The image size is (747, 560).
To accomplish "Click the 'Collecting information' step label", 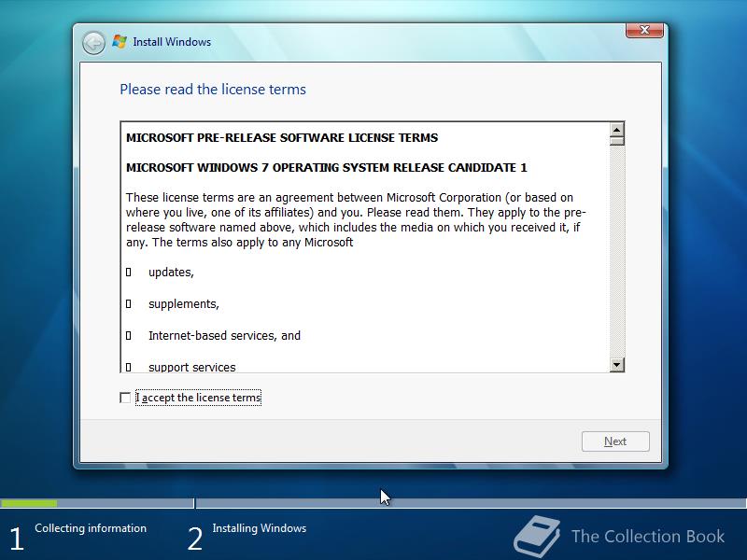I will (91, 528).
